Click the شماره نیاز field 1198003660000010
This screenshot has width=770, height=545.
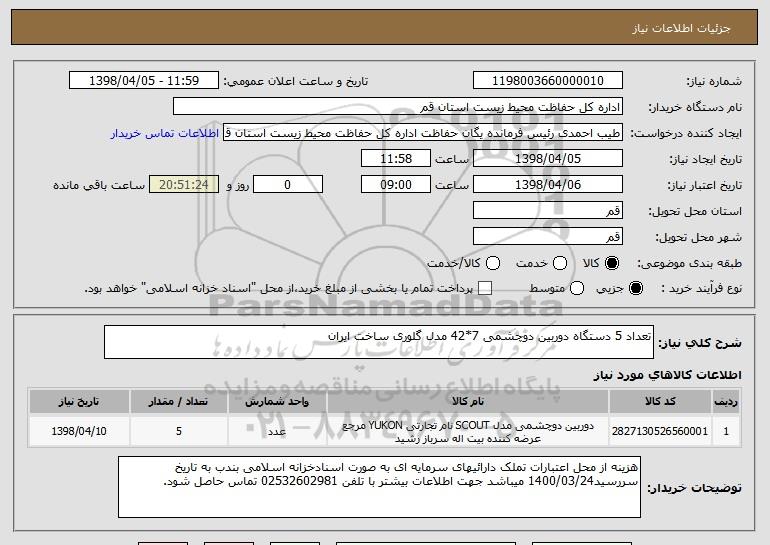point(548,81)
